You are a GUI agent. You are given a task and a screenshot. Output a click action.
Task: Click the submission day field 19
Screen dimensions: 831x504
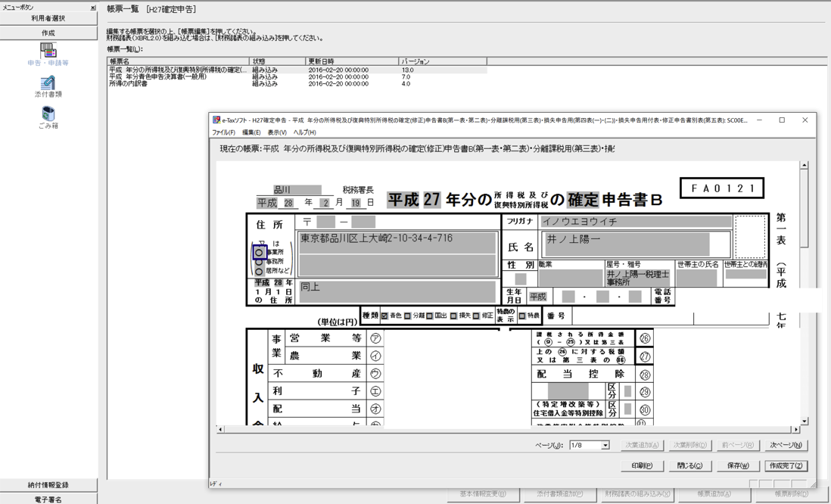[355, 203]
